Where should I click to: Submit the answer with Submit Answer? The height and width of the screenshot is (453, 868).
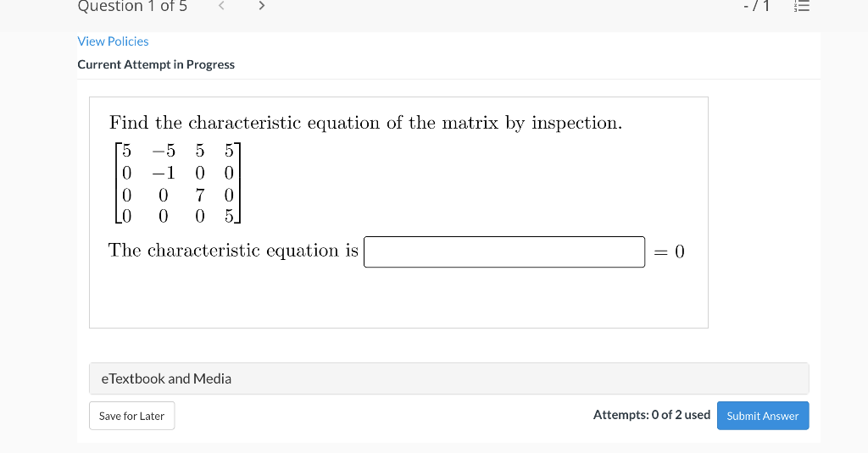(x=762, y=416)
